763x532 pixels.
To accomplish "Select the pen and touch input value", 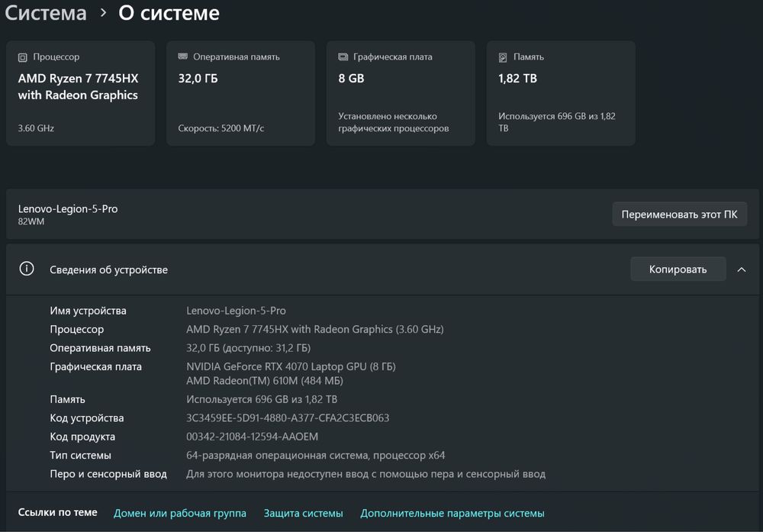I will [366, 474].
